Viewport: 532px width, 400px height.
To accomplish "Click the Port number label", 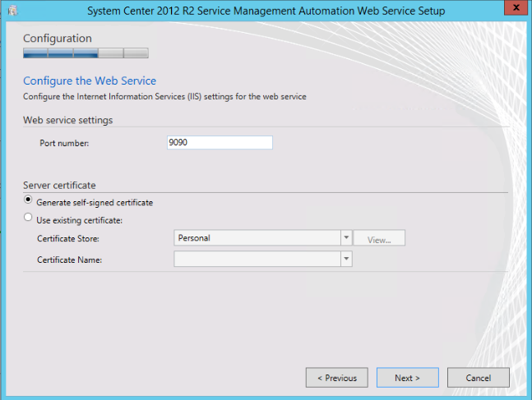I will 63,144.
